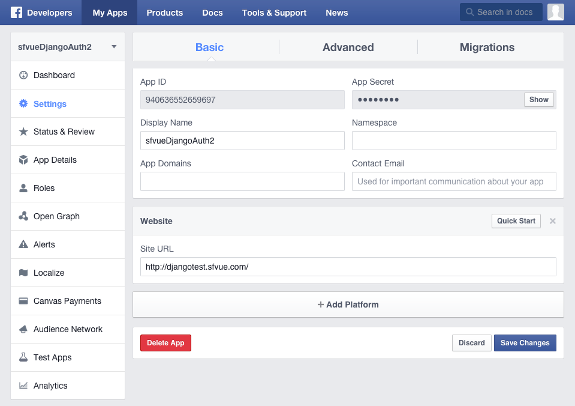Click Save Changes button
Image resolution: width=575 pixels, height=406 pixels.
(x=525, y=343)
